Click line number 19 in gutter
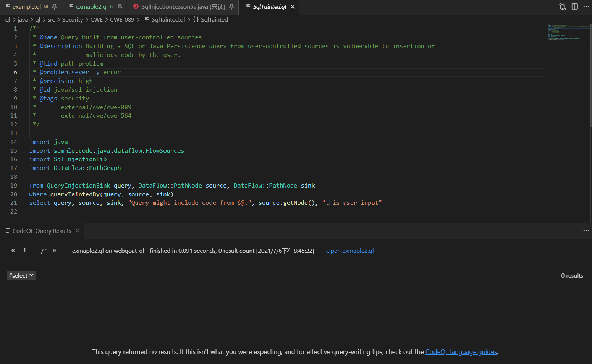The height and width of the screenshot is (364, 592). pyautogui.click(x=14, y=186)
